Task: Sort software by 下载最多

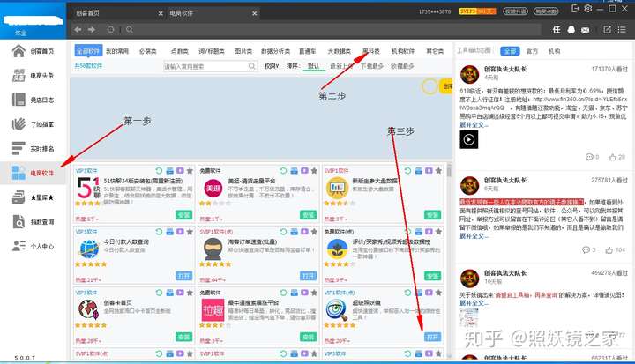Action: pos(372,66)
